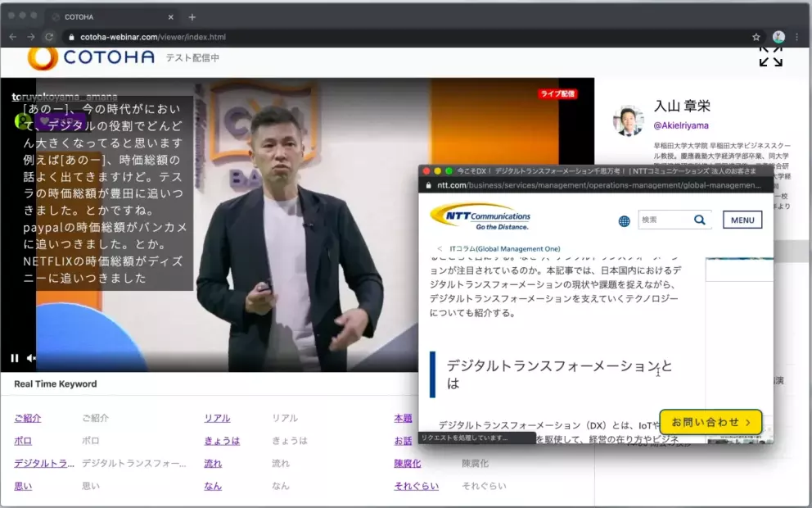Viewport: 812px width, 508px height.
Task: Click the toruyokoyama_amana username on the video
Action: [x=65, y=97]
